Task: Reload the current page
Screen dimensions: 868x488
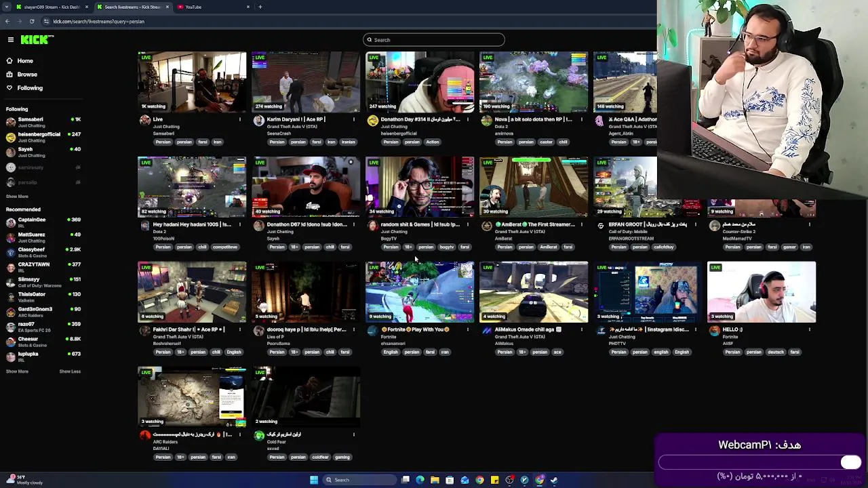Action: click(31, 21)
